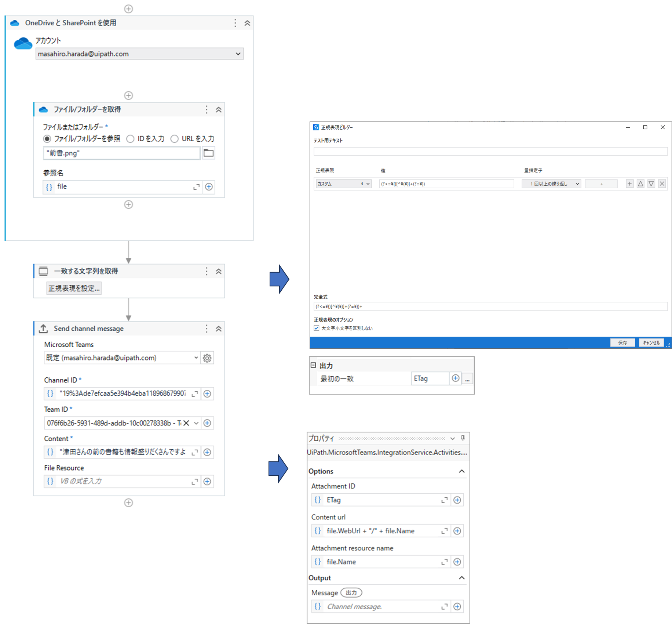Clear Team ID value with X
672x624 pixels.
[x=186, y=423]
